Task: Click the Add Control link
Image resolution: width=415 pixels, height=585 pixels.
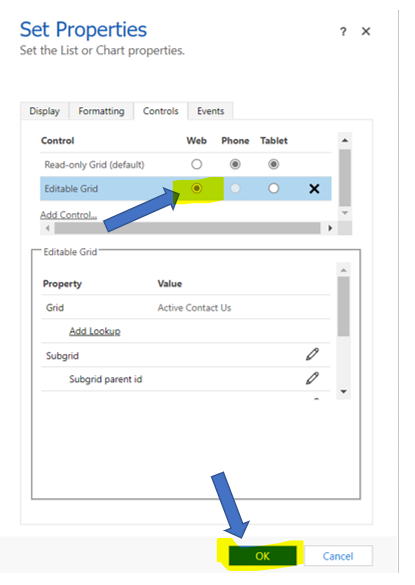Action: [x=69, y=215]
